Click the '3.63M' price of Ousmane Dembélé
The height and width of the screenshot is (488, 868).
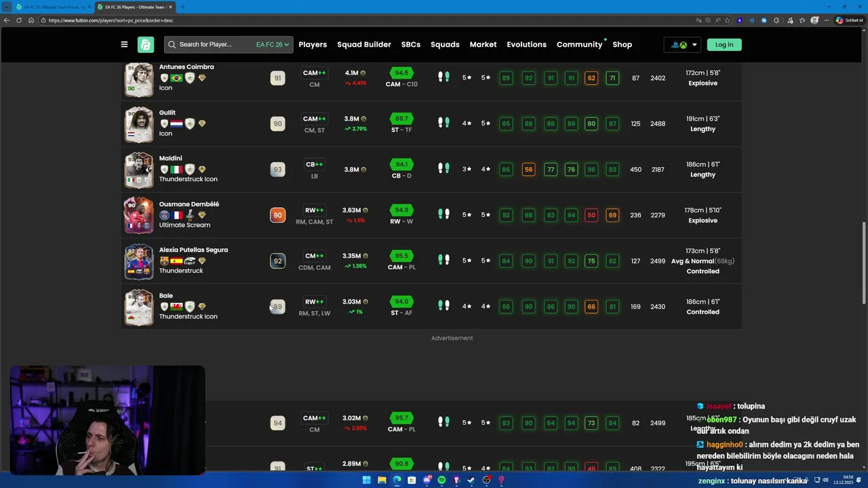(351, 210)
